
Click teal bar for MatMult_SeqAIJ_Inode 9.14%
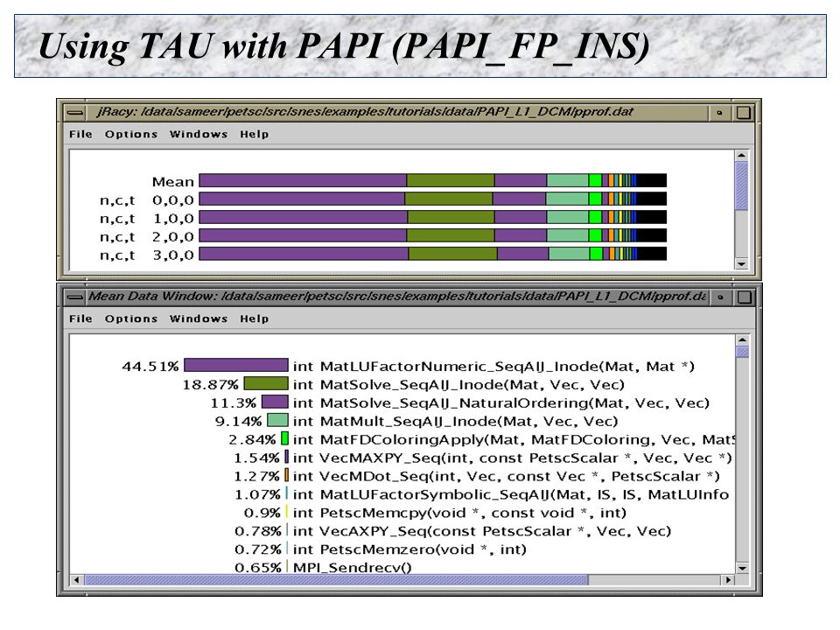(277, 420)
